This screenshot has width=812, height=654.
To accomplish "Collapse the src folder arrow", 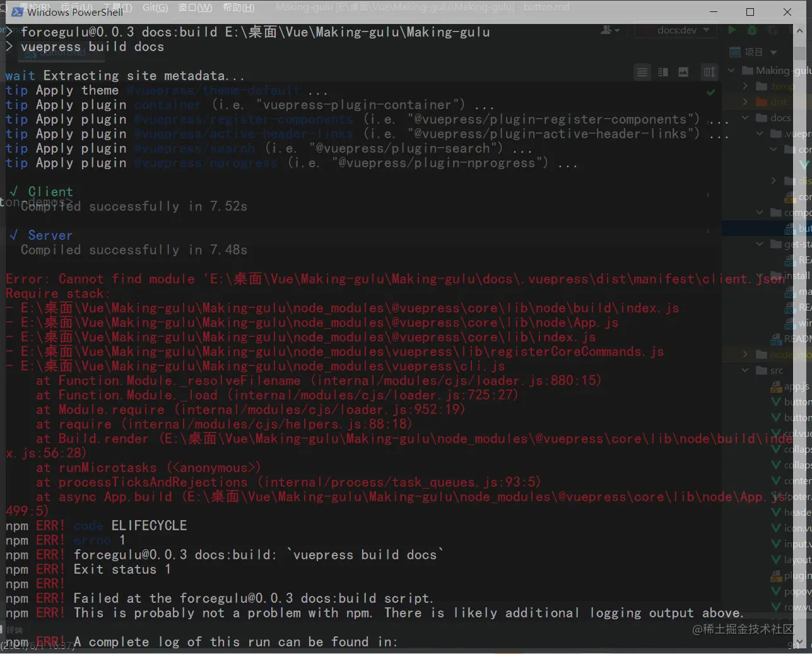I will (746, 371).
